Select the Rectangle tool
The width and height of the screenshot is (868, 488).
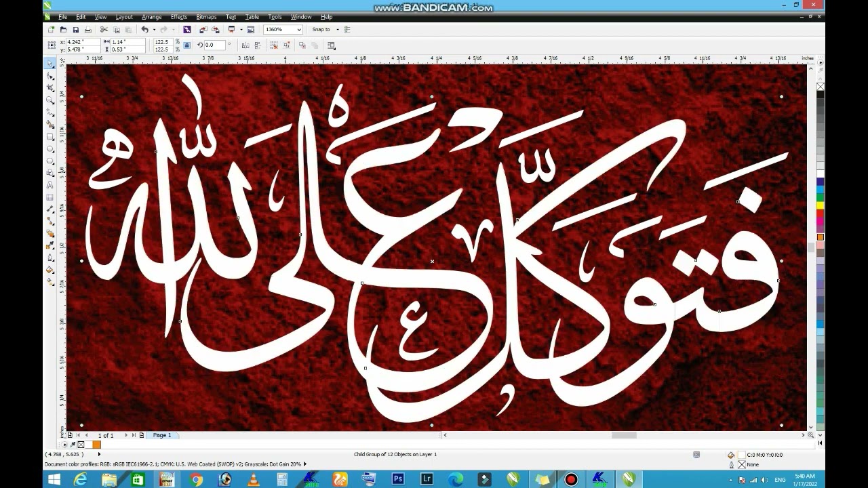(x=50, y=137)
